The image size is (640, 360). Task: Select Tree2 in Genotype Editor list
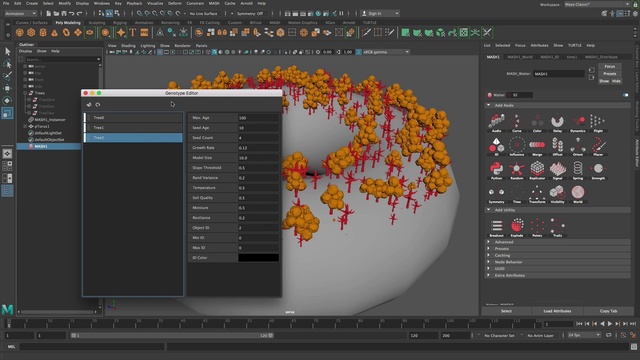[x=133, y=138]
